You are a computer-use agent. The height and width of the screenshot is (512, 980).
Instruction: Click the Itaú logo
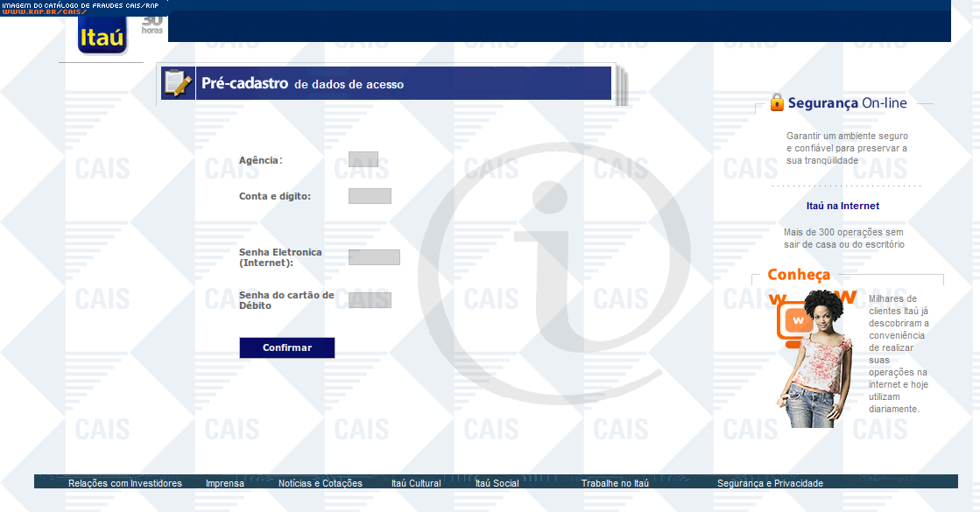coord(102,36)
